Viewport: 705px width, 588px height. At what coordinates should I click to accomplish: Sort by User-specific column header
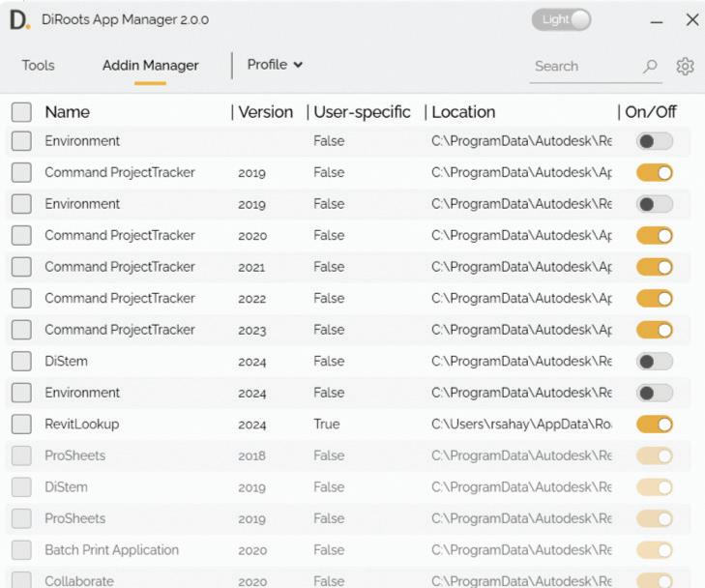(x=362, y=112)
